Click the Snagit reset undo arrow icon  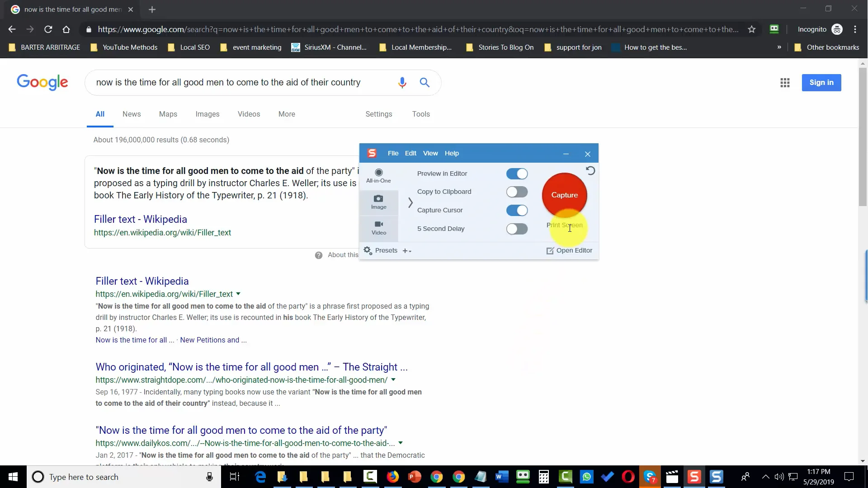click(x=590, y=171)
